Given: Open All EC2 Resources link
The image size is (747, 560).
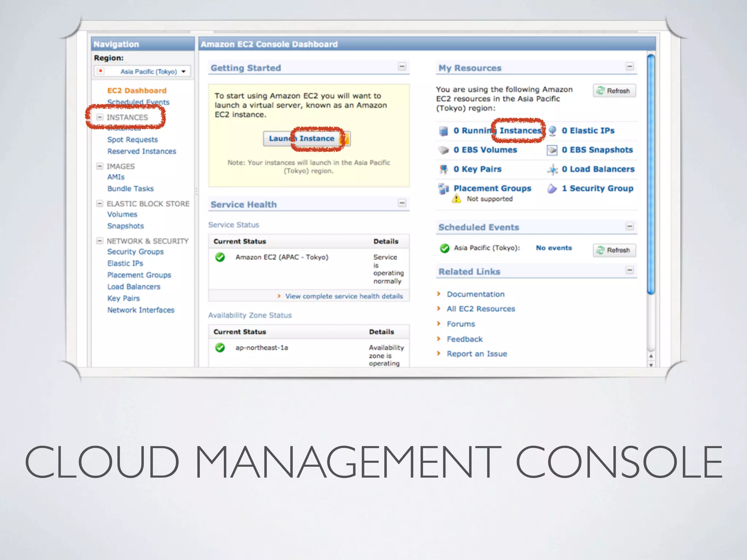Looking at the screenshot, I should tap(481, 309).
